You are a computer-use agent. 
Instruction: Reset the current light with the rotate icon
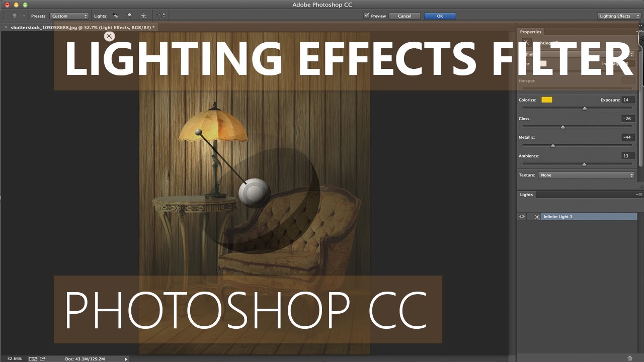click(x=160, y=16)
